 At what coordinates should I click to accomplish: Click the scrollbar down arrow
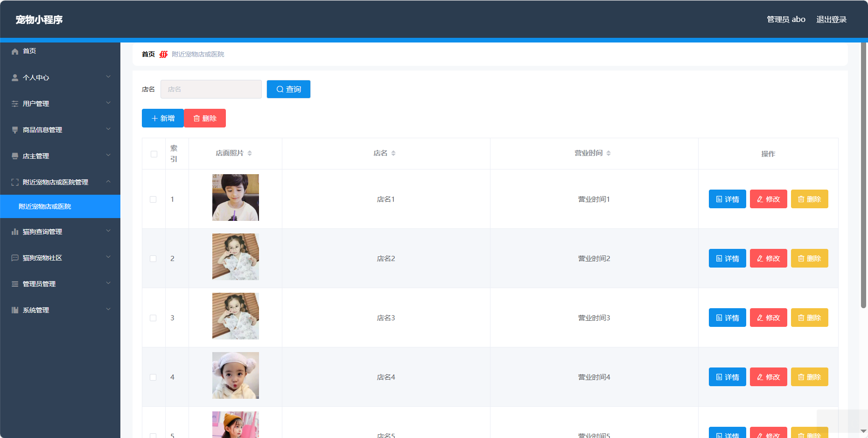pyautogui.click(x=863, y=431)
